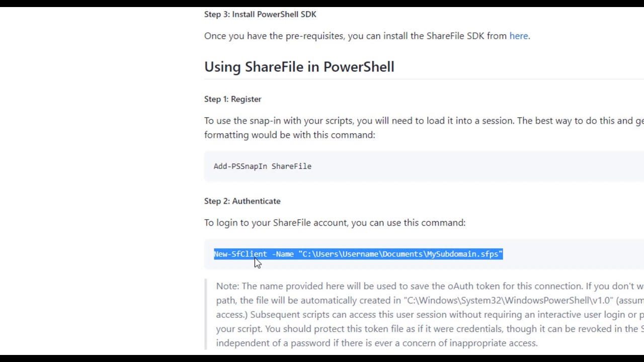The width and height of the screenshot is (644, 362).
Task: Select the "Step 3: Install PowerShell SDK" heading
Action: point(260,14)
